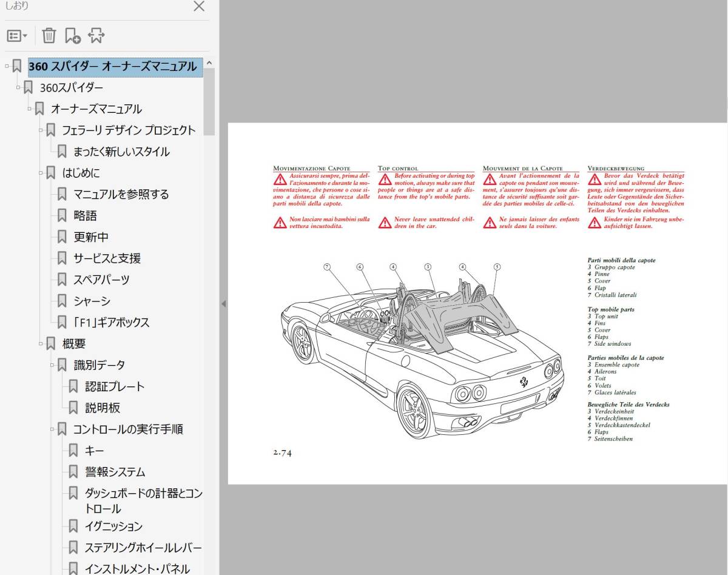This screenshot has height=575, width=728.
Task: Add a new bookmark
Action: coord(72,36)
